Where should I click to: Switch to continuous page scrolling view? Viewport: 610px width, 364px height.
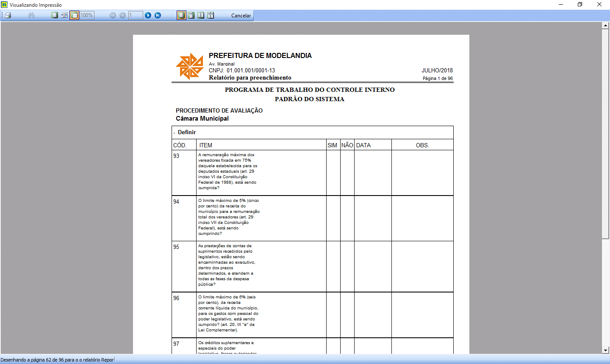(x=191, y=15)
